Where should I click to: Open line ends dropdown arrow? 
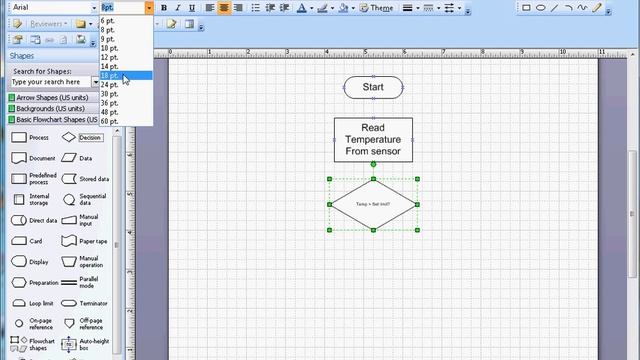pyautogui.click(x=460, y=8)
